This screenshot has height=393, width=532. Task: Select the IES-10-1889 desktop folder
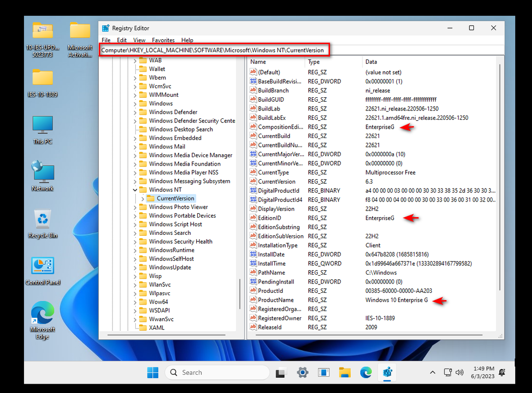point(42,83)
